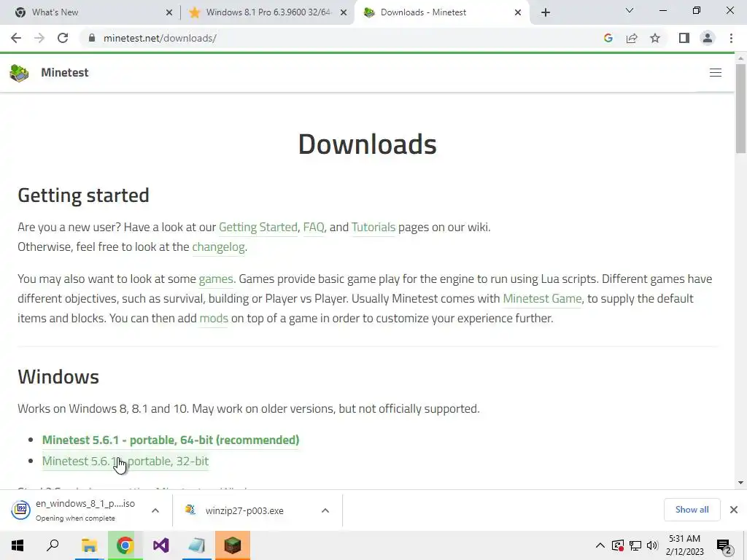Follow the games link

pos(216,279)
